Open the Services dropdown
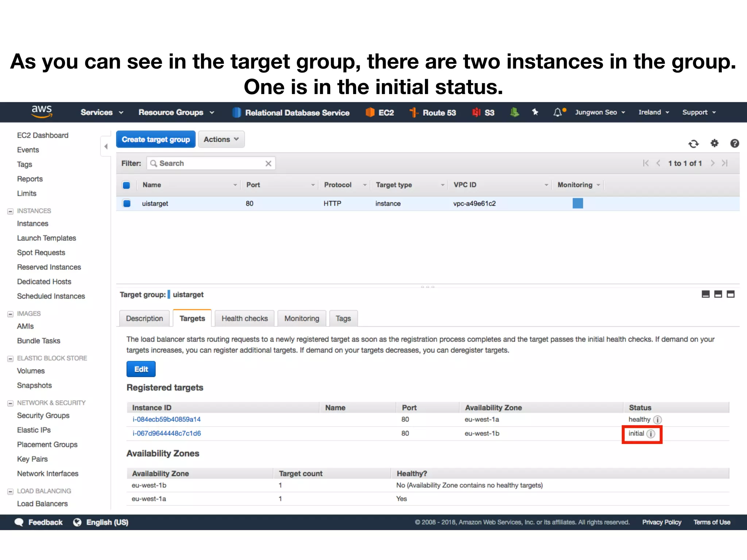This screenshot has width=747, height=560. tap(102, 112)
